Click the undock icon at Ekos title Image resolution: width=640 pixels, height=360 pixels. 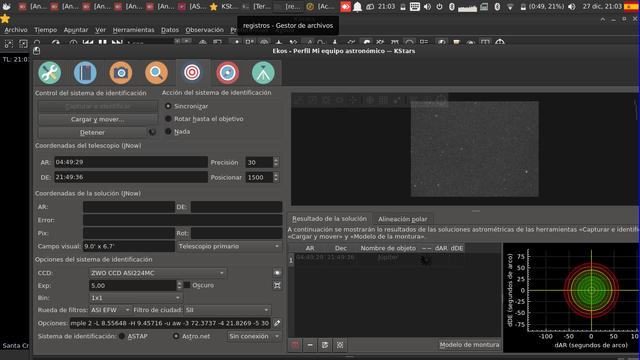[37, 51]
